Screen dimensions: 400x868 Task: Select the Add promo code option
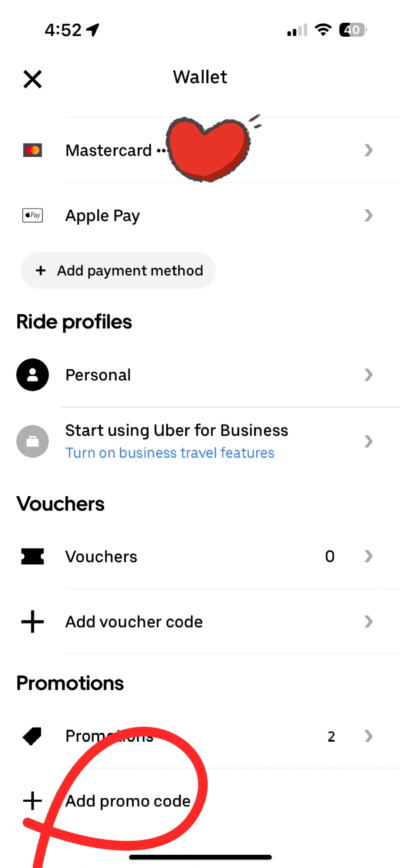click(128, 801)
